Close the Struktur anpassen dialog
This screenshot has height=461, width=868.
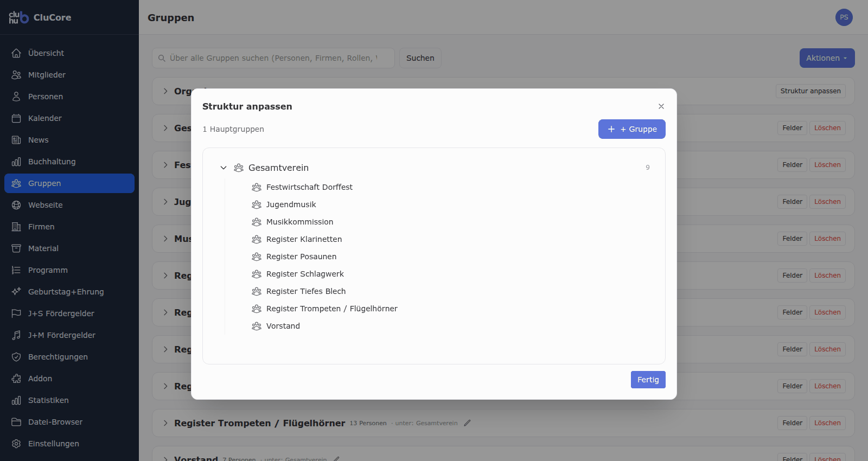pyautogui.click(x=661, y=106)
